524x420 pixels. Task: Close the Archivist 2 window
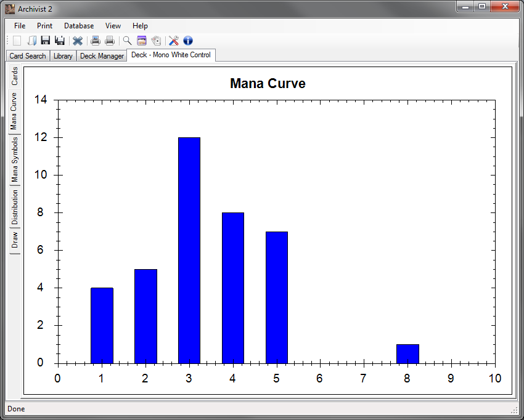coord(505,6)
